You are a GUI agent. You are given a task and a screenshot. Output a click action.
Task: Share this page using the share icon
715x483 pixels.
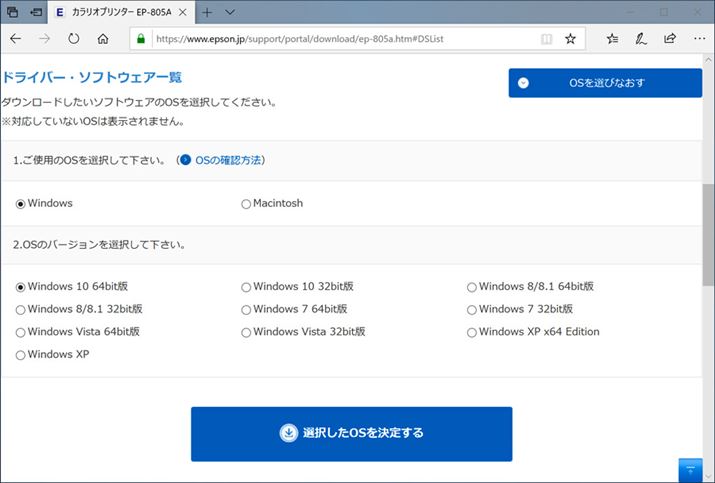pyautogui.click(x=669, y=39)
